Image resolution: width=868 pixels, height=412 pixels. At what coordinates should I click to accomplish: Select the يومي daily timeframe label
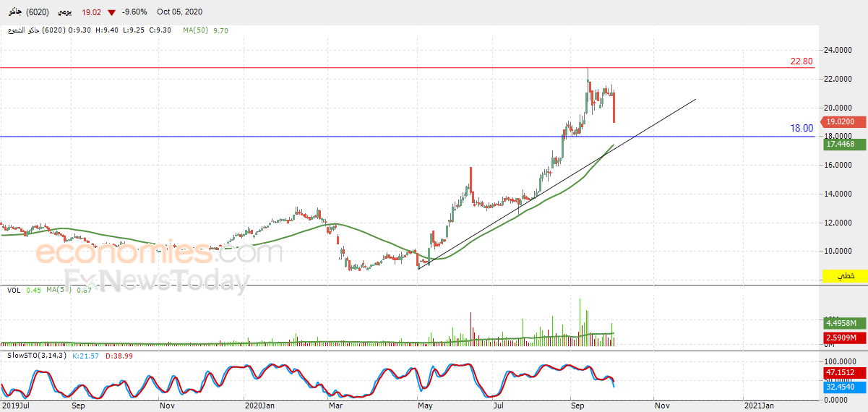click(66, 12)
